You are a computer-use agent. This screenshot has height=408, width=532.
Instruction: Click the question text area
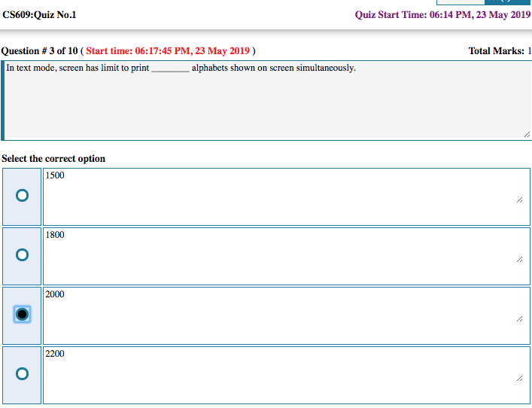(267, 100)
